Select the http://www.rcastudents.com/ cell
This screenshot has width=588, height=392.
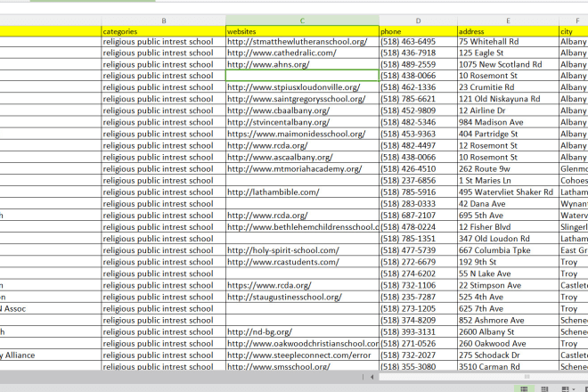click(x=302, y=262)
